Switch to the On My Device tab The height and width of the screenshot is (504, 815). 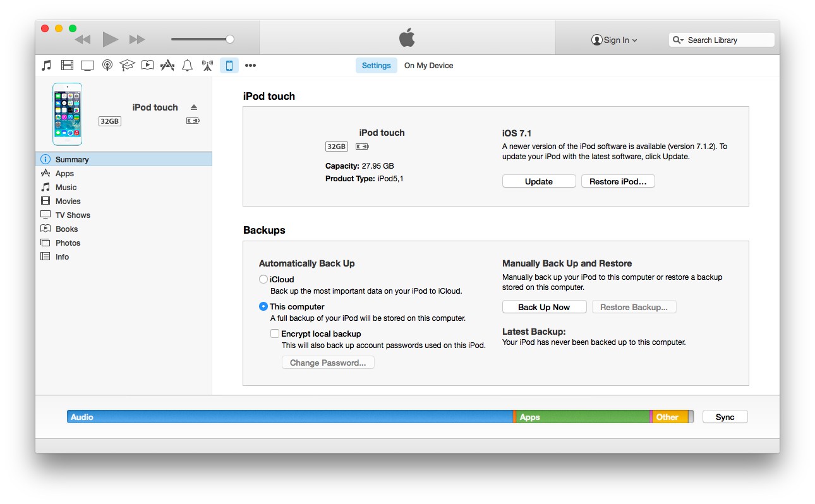click(x=429, y=65)
